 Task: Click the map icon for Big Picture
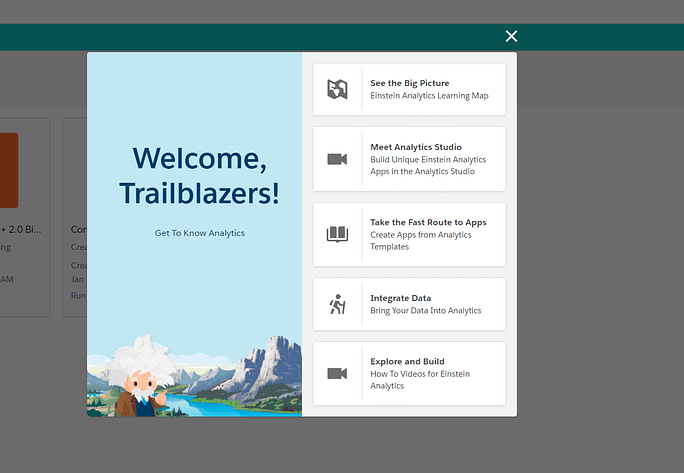[x=337, y=89]
